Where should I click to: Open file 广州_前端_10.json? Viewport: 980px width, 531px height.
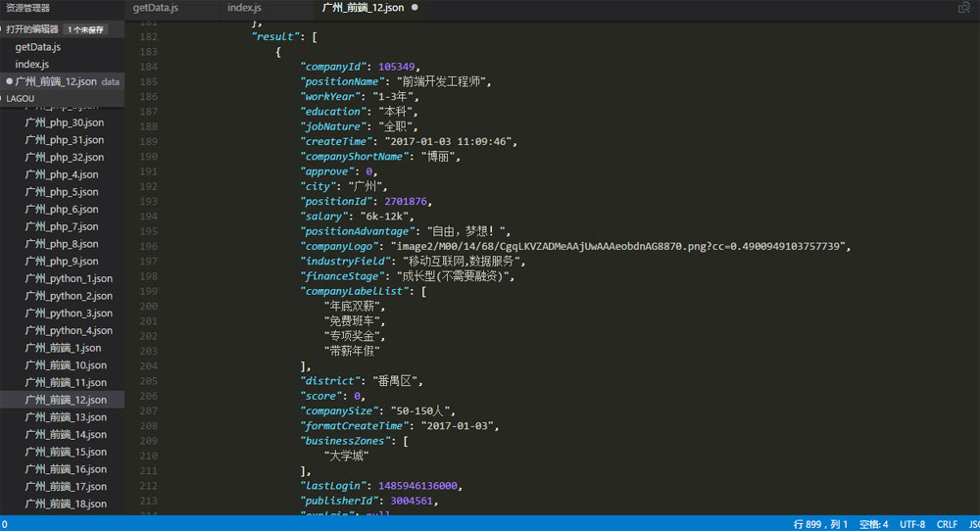pos(66,364)
